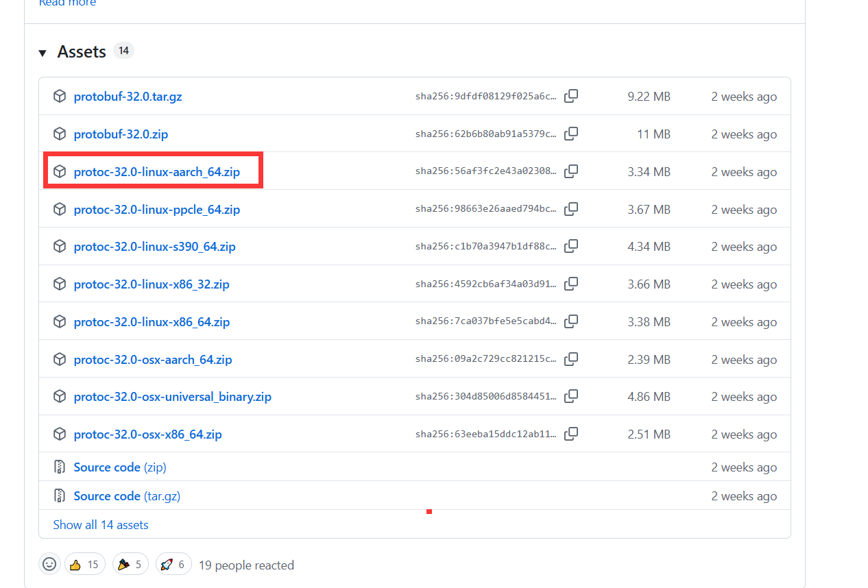Click package icon beside protoc-32.0-linux-aarch_64.zip

pyautogui.click(x=60, y=171)
